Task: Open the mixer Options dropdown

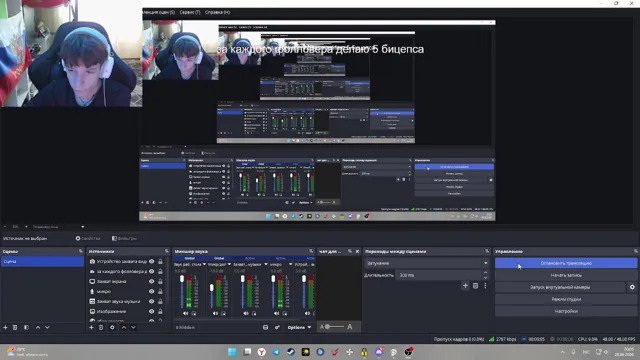Action: (x=299, y=327)
